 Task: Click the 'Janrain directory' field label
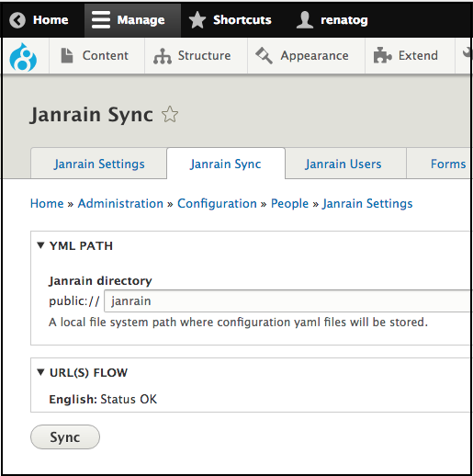point(100,281)
